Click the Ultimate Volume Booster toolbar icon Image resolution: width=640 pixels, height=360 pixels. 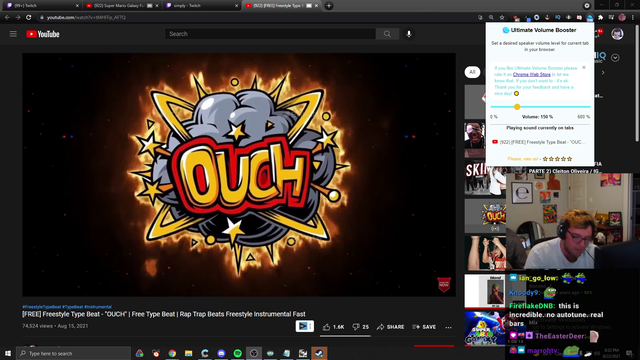(590, 18)
